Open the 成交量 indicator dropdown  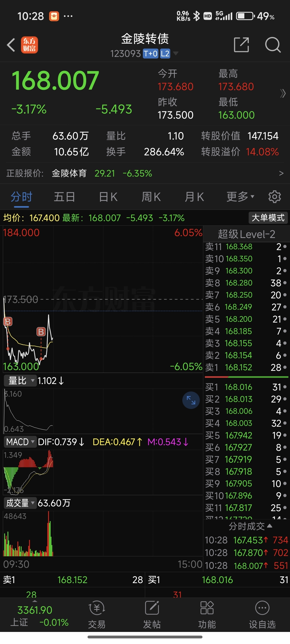pyautogui.click(x=20, y=503)
